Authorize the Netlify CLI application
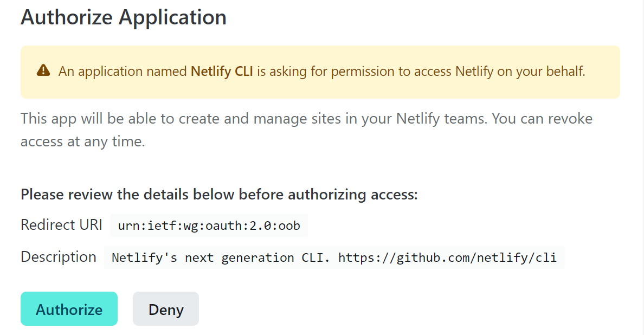Image resolution: width=644 pixels, height=335 pixels. coord(69,309)
